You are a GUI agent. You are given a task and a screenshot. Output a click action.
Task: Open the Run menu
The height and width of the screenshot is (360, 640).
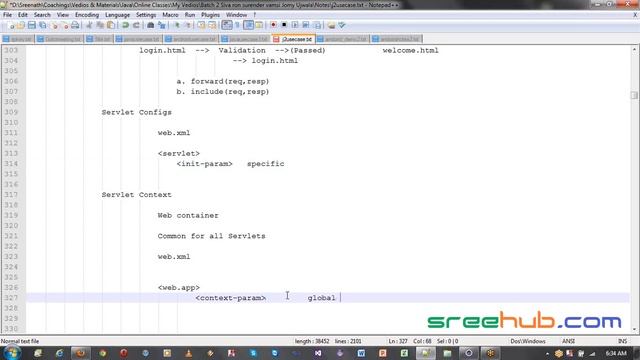point(190,15)
